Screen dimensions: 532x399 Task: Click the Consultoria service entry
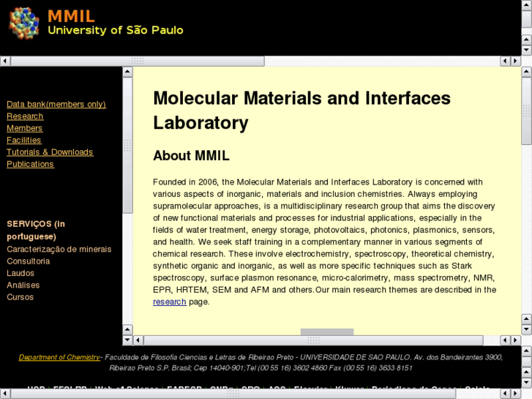pos(28,261)
